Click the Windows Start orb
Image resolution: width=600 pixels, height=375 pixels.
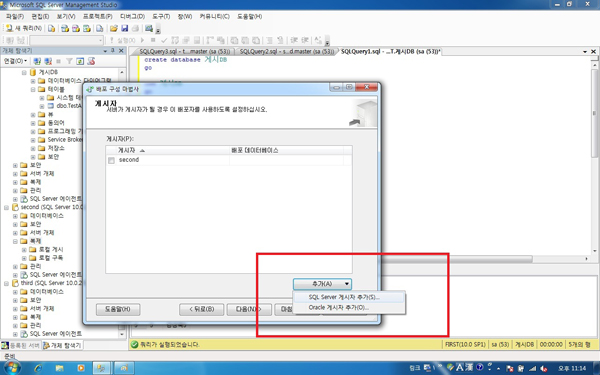pyautogui.click(x=12, y=368)
